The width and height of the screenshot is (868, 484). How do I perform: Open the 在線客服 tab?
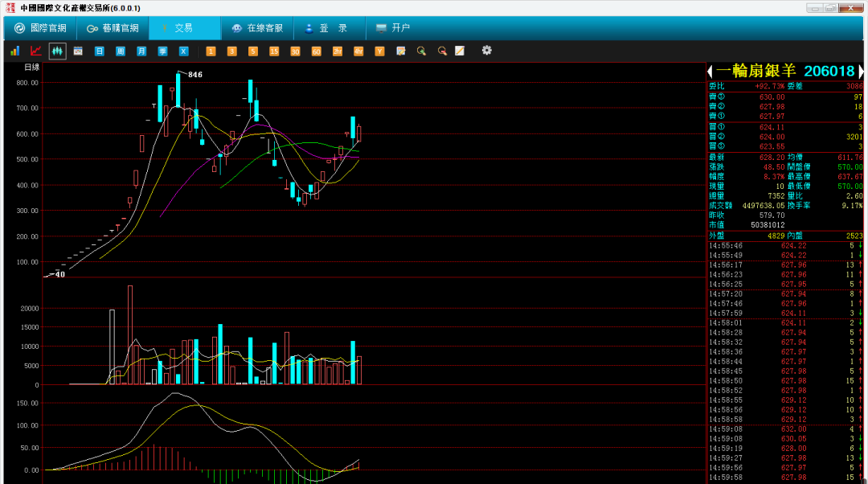257,28
